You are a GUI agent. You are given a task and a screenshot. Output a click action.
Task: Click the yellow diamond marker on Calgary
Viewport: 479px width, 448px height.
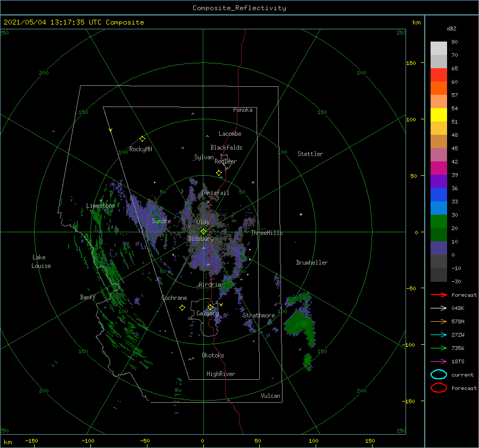[x=210, y=307]
